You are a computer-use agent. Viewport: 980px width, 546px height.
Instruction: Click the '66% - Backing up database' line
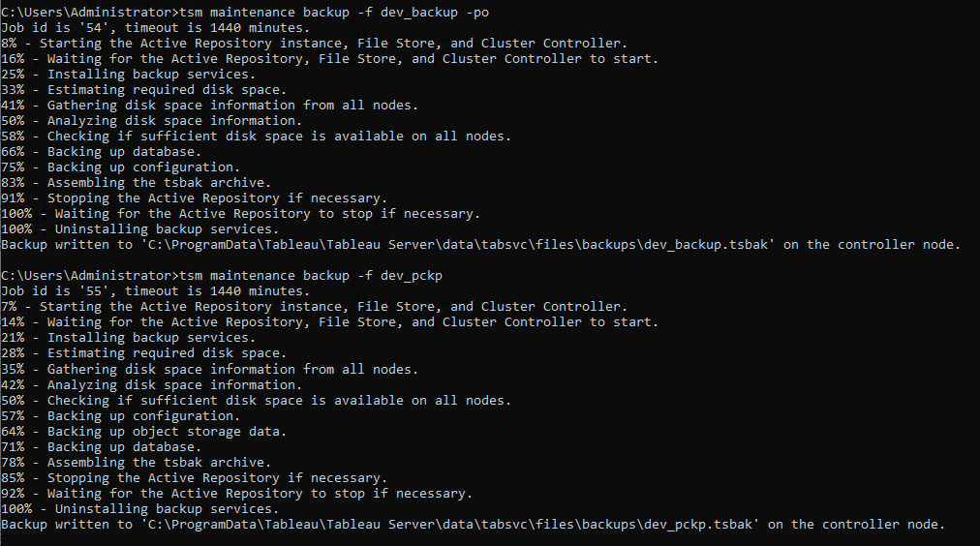102,152
